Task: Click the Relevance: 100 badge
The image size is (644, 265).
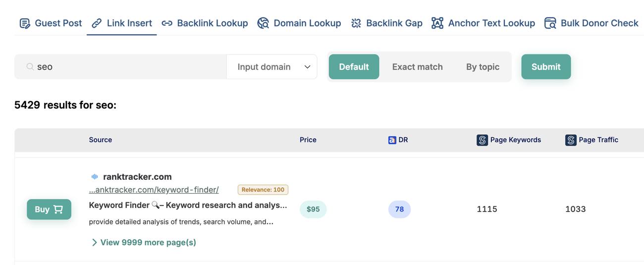Action: (263, 190)
